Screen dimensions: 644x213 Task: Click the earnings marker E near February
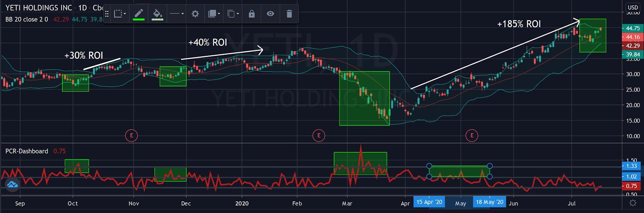pyautogui.click(x=319, y=135)
